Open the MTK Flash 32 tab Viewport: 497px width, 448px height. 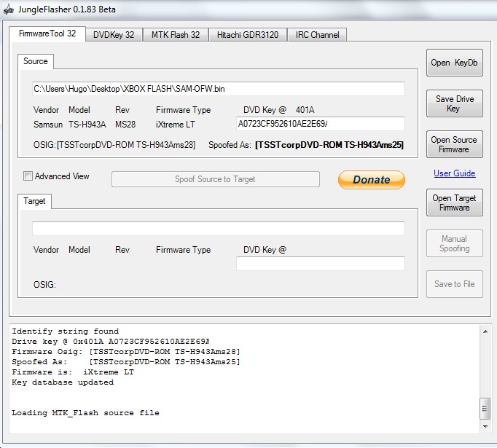pos(176,35)
